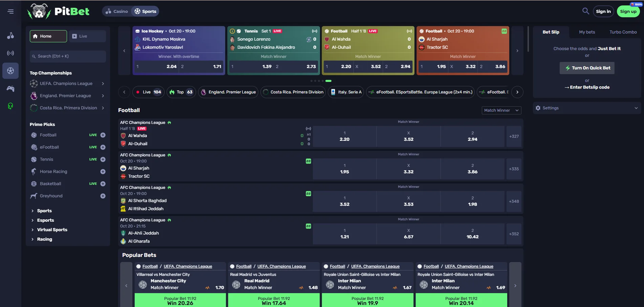Select the Horse Racing icon in Prime Picks

point(34,171)
